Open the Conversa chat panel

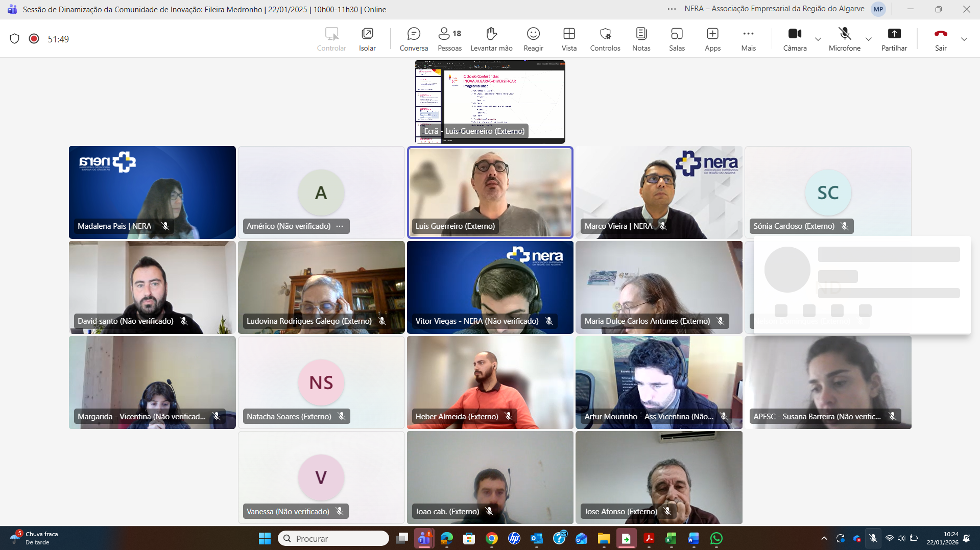coord(414,39)
